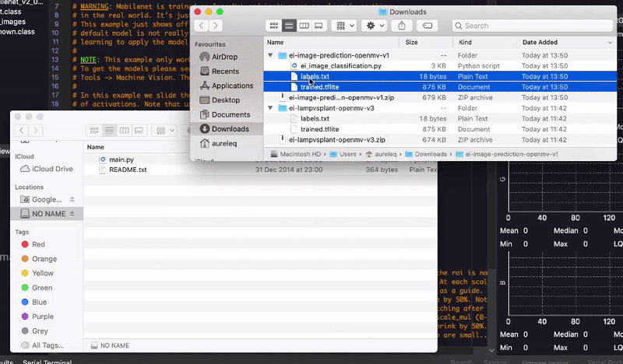The image size is (623, 364).
Task: Collapse the ei-image-prediction-openmv-v1 folder
Action: (x=271, y=56)
